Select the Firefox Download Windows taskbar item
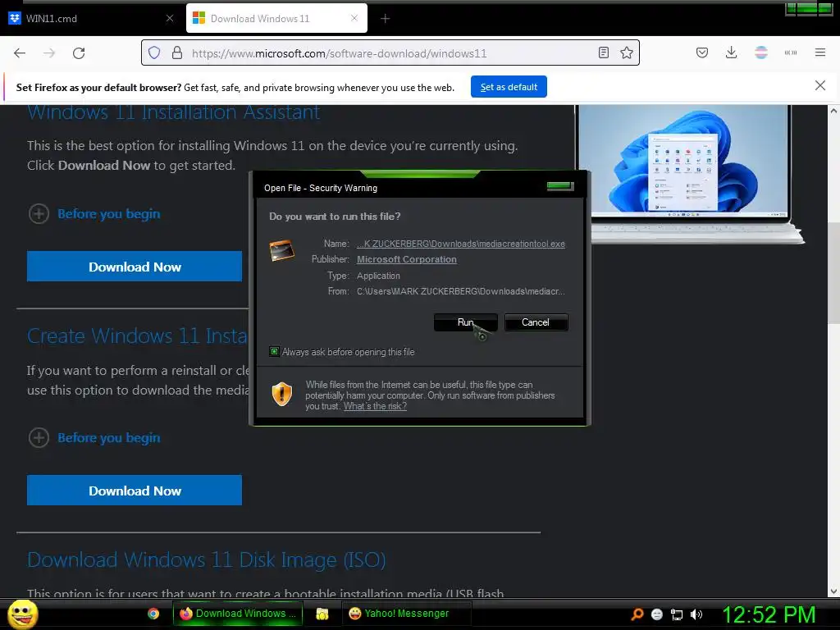This screenshot has height=630, width=840. tap(237, 614)
